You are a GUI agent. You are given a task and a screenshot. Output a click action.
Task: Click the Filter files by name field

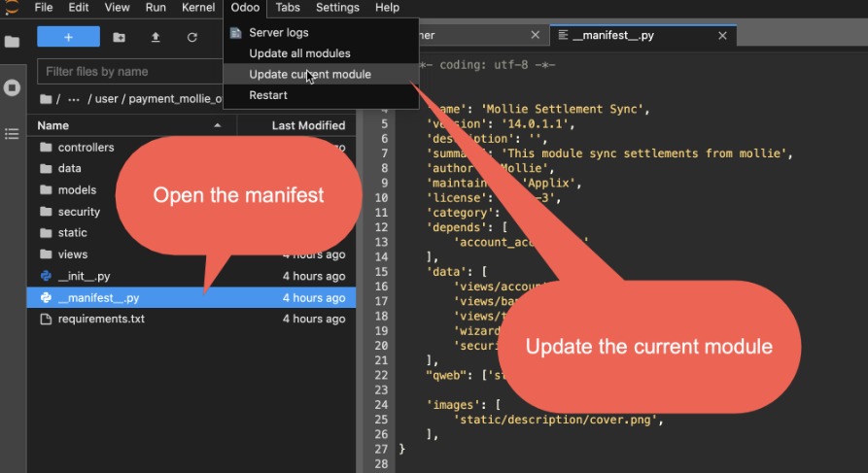point(130,71)
